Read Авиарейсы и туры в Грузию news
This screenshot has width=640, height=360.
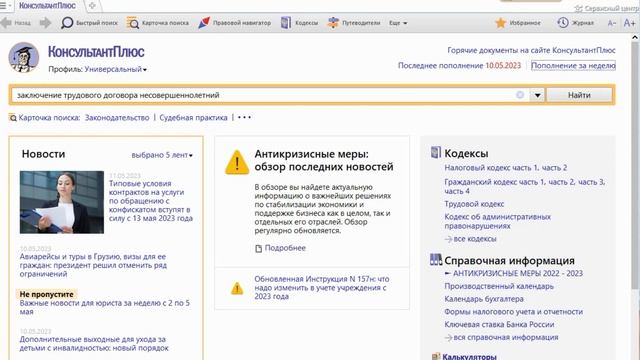[x=93, y=265]
